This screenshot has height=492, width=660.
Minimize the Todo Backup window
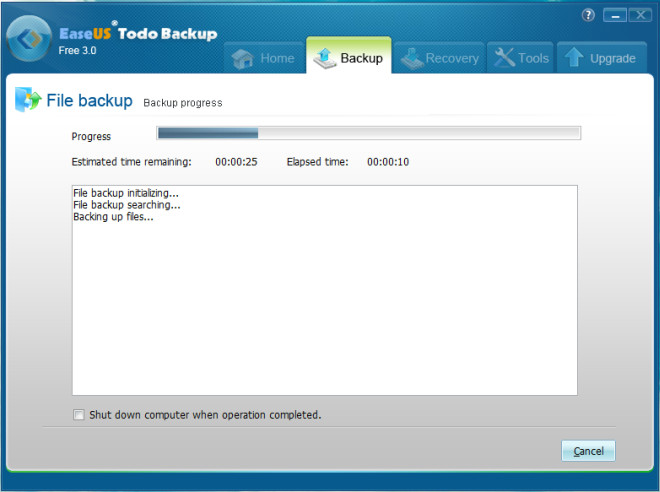point(615,16)
